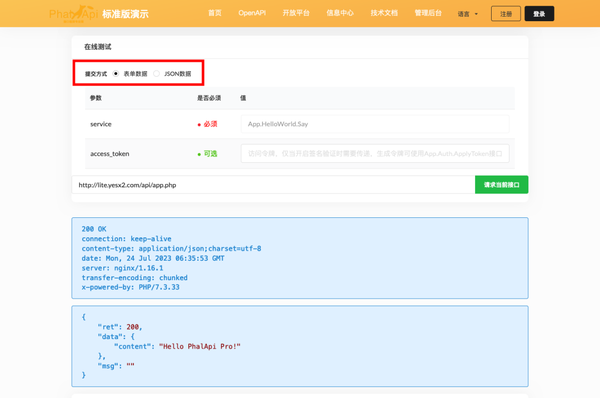Click the 标准版演示 site title

coord(125,14)
